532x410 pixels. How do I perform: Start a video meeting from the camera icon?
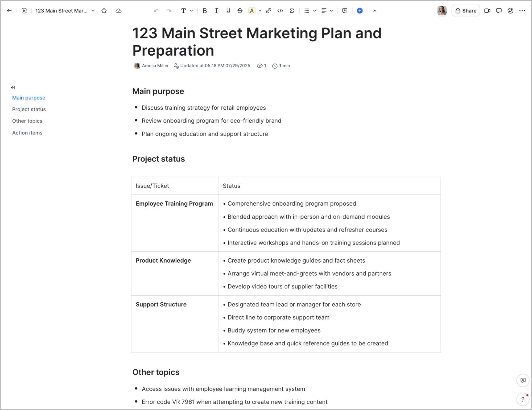[x=487, y=11]
